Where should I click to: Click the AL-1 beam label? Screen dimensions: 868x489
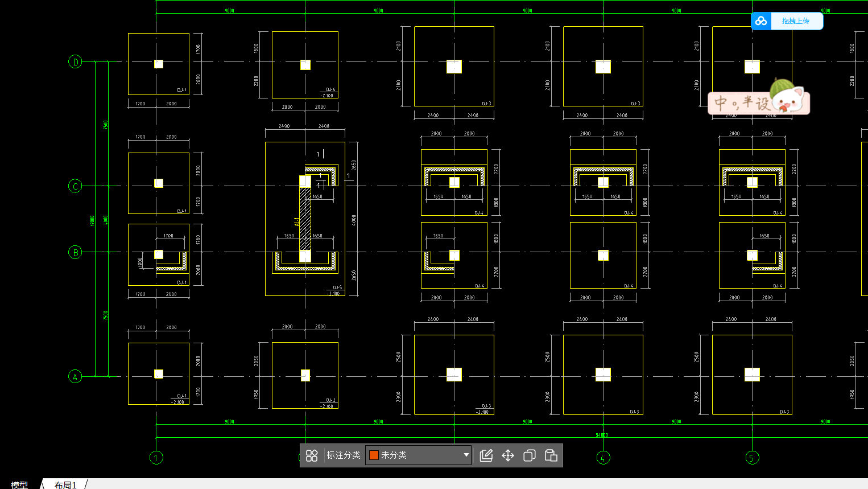pos(297,221)
